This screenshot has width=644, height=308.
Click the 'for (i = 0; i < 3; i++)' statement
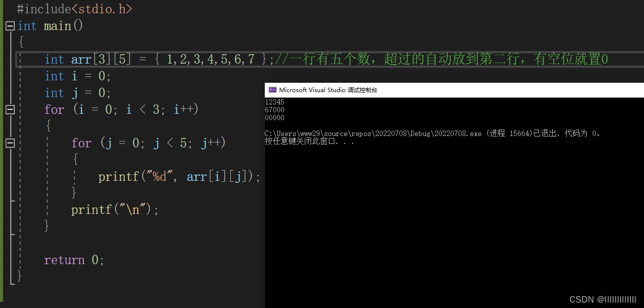point(121,109)
